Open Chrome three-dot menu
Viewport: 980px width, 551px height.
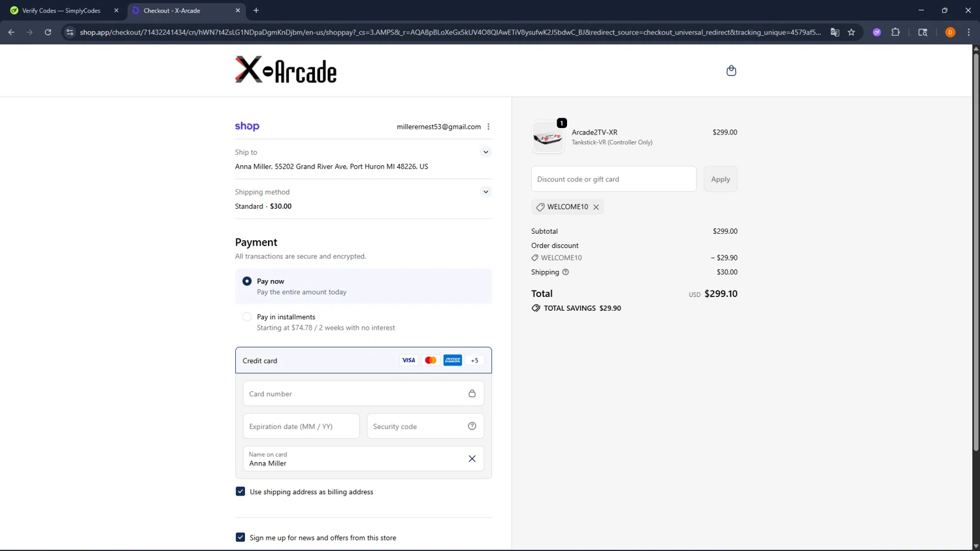tap(969, 32)
